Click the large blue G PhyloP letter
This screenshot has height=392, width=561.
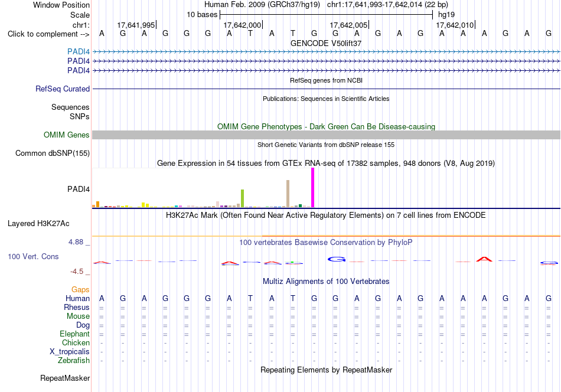pyautogui.click(x=337, y=259)
